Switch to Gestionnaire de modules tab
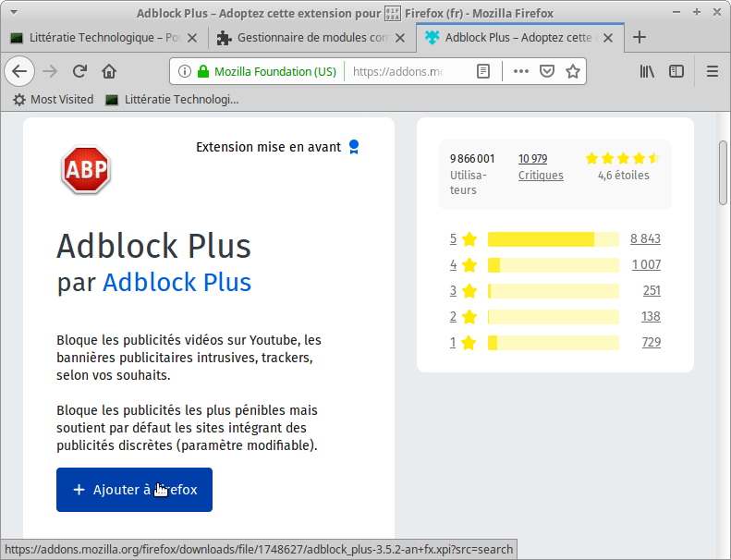 (312, 38)
